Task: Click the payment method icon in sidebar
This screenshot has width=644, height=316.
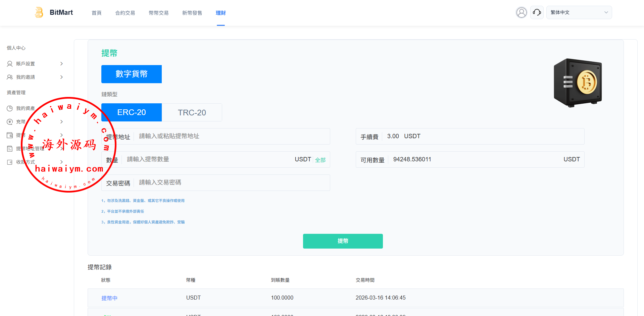Action: tap(10, 162)
